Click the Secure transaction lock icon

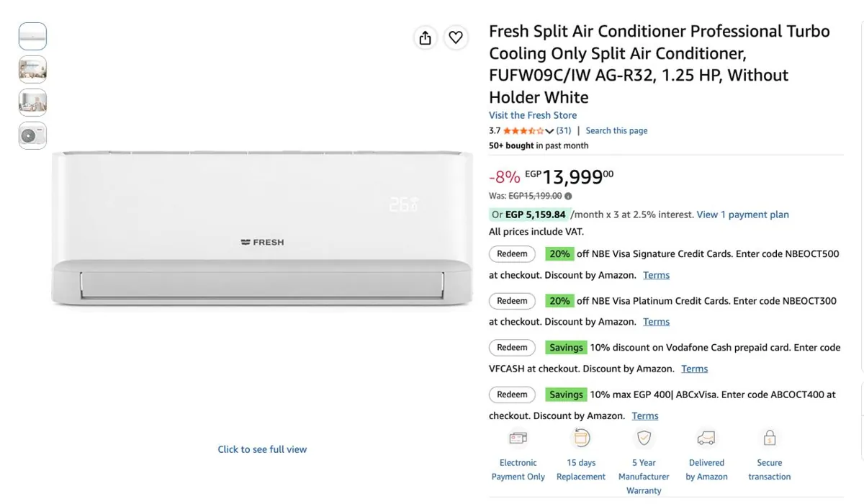[769, 438]
